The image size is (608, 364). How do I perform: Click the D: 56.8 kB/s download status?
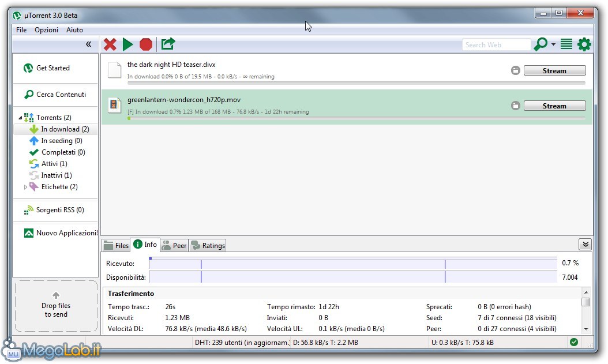point(326,342)
